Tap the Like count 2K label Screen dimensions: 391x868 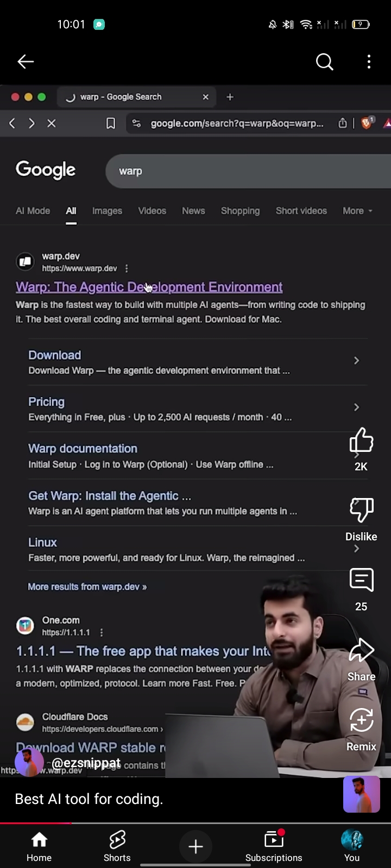click(x=361, y=467)
